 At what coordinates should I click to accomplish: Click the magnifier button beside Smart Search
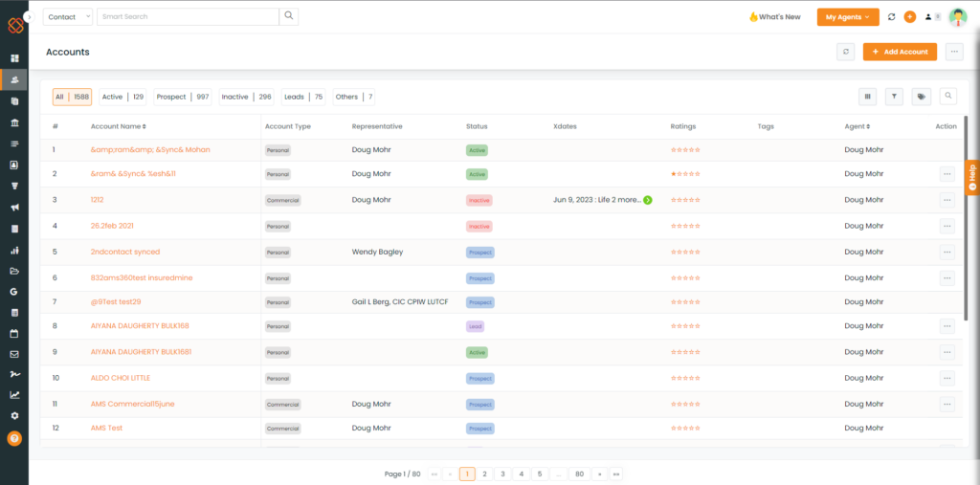coord(289,17)
